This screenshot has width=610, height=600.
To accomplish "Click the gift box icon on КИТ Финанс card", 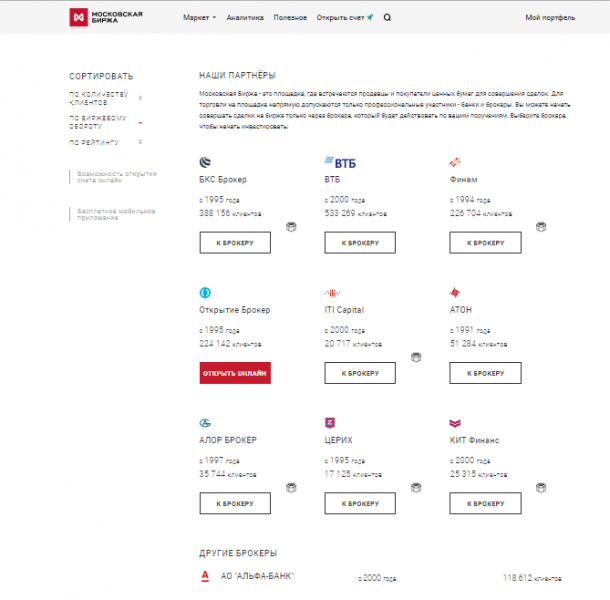I will click(541, 488).
